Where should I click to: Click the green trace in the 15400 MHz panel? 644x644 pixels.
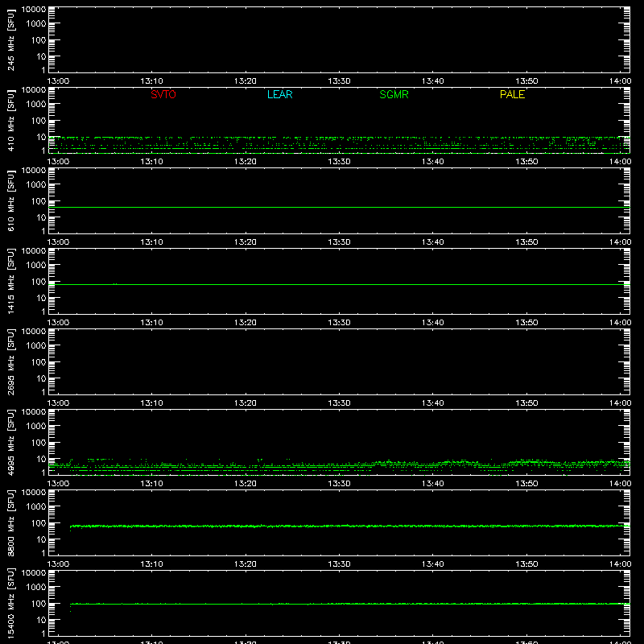(x=349, y=604)
